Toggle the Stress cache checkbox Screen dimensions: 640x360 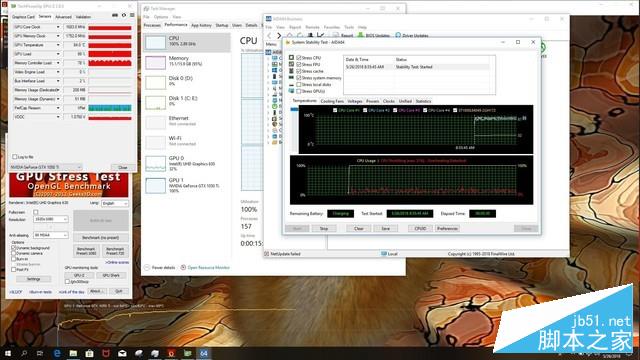point(299,71)
